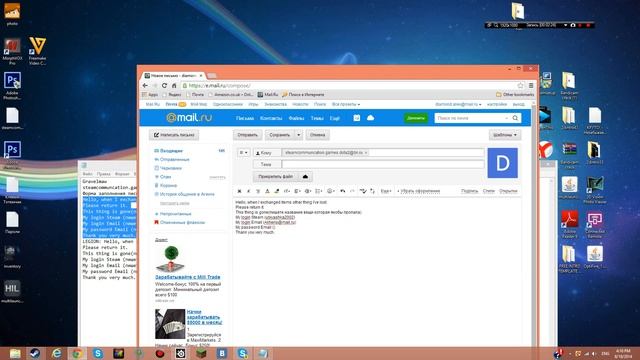Click the blue 'D' avatar thumbnail
Screen dimensions: 640x360
click(502, 163)
